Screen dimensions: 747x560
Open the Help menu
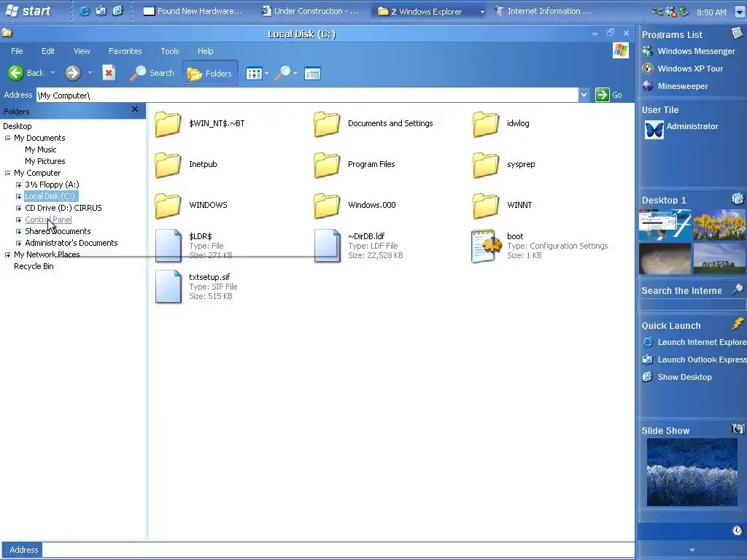pos(205,51)
